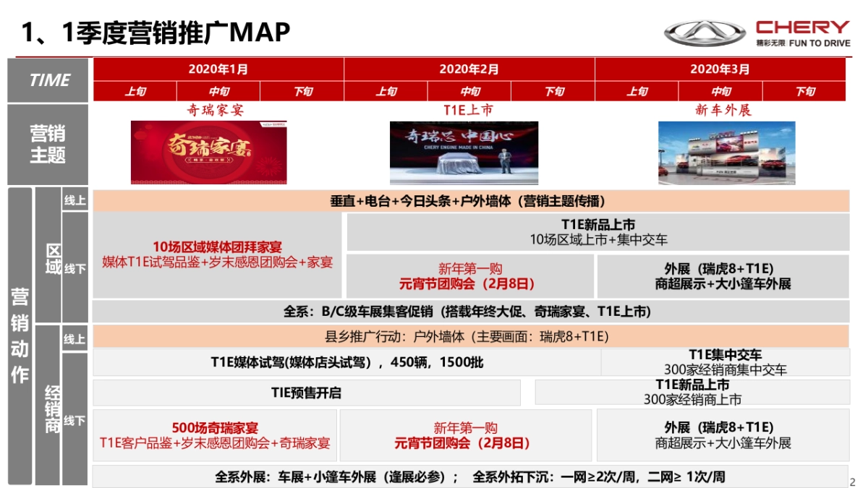This screenshot has height=488, width=868.
Task: Click the TIE预售开启 bar
Action: point(307,391)
